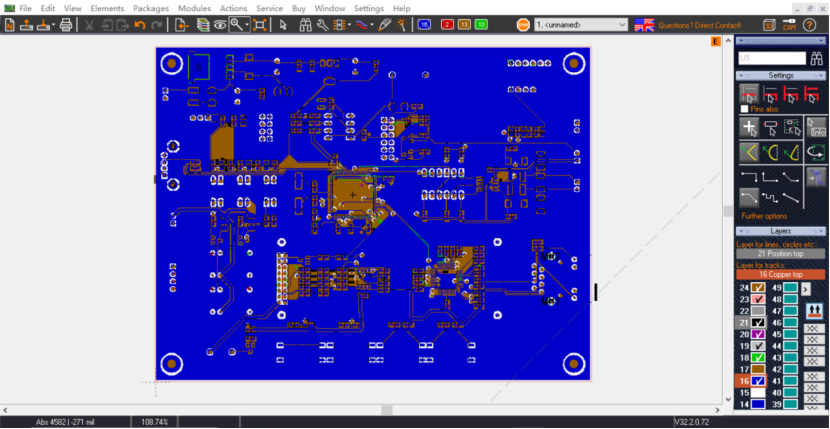Click the '21 Position top' layer button
This screenshot has width=830, height=429.
tap(781, 254)
